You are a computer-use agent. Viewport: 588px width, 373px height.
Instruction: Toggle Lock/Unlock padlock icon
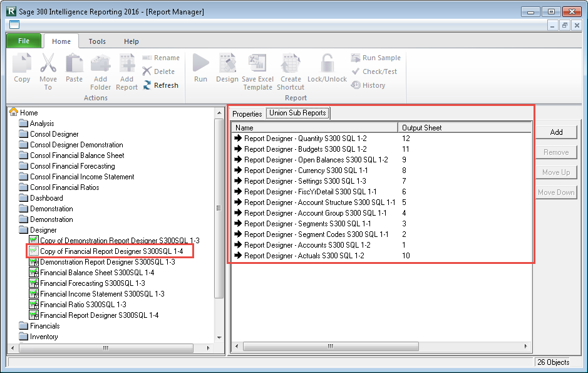pos(327,63)
